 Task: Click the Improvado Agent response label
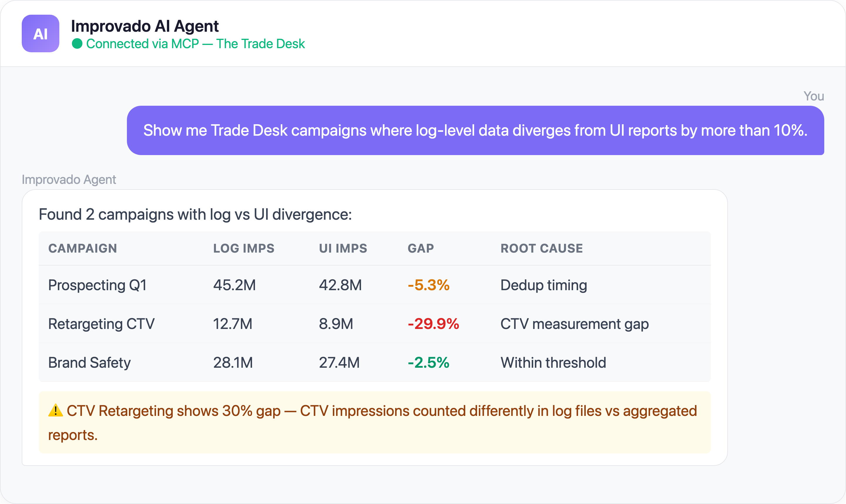(69, 179)
